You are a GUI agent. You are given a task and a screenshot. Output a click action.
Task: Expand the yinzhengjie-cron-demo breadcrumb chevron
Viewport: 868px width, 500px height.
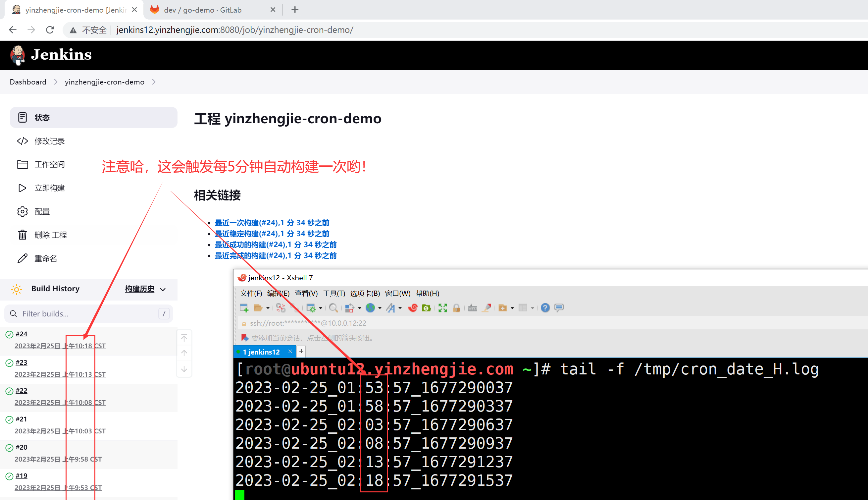point(154,82)
